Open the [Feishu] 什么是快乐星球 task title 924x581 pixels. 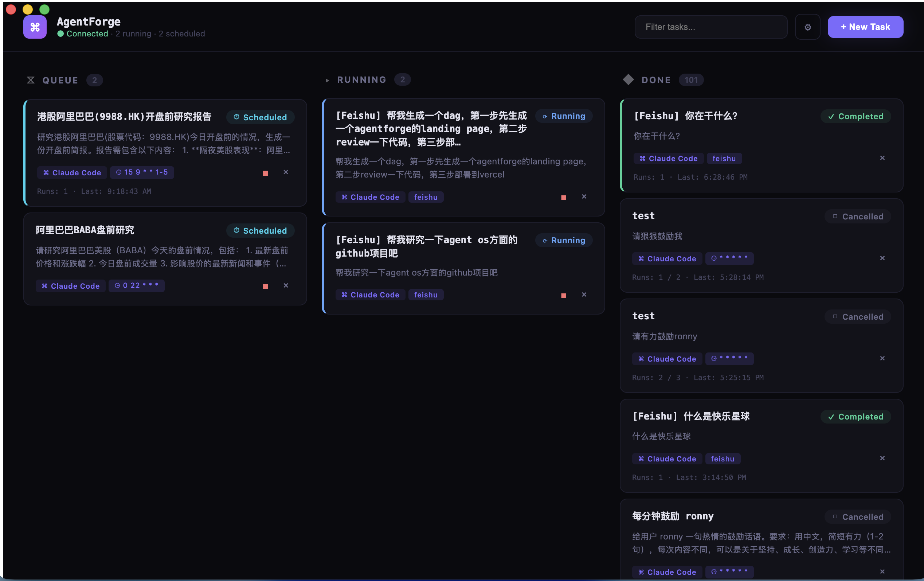[x=691, y=416]
